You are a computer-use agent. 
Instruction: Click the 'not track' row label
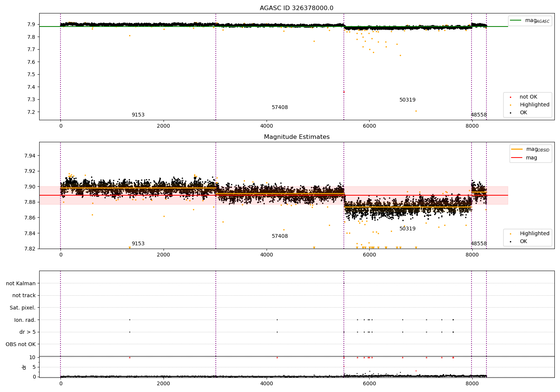click(24, 295)
